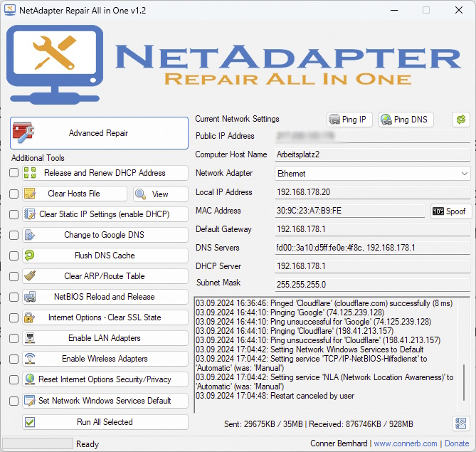This screenshot has width=476, height=452.
Task: Click the green checkmark icon on Run All Selected
Action: [30, 422]
